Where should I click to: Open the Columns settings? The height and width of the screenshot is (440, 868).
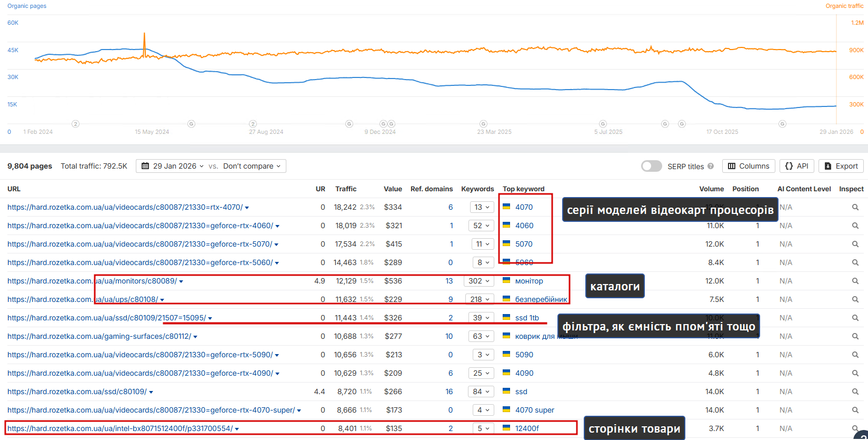(x=749, y=166)
